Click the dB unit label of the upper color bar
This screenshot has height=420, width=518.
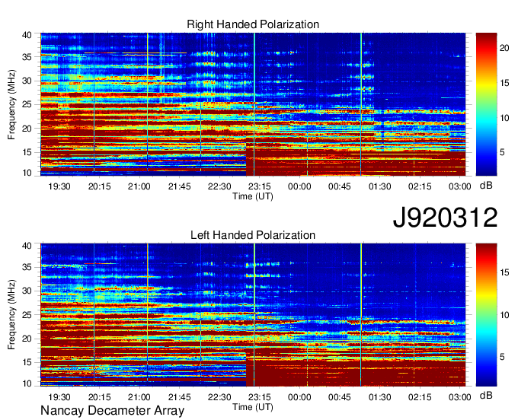click(486, 186)
